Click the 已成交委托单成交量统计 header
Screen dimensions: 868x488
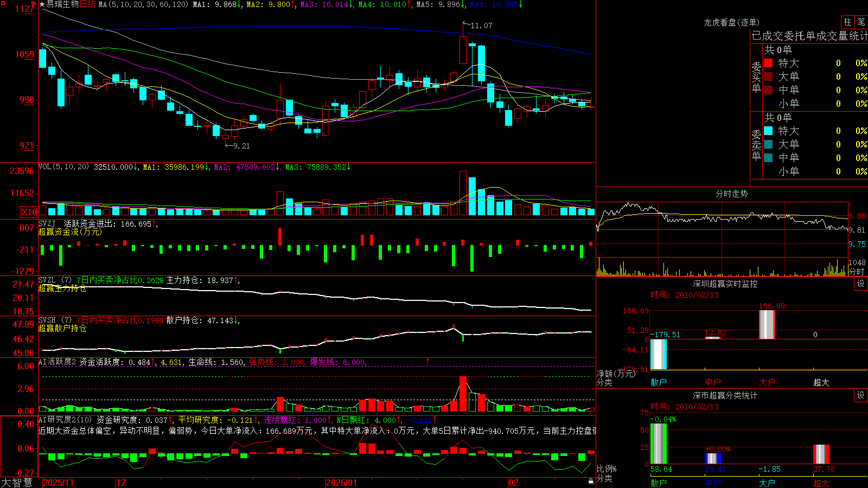point(809,36)
